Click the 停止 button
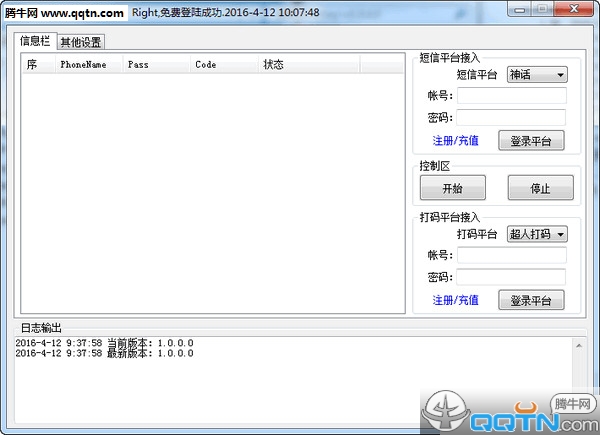The height and width of the screenshot is (435, 600). click(x=540, y=188)
